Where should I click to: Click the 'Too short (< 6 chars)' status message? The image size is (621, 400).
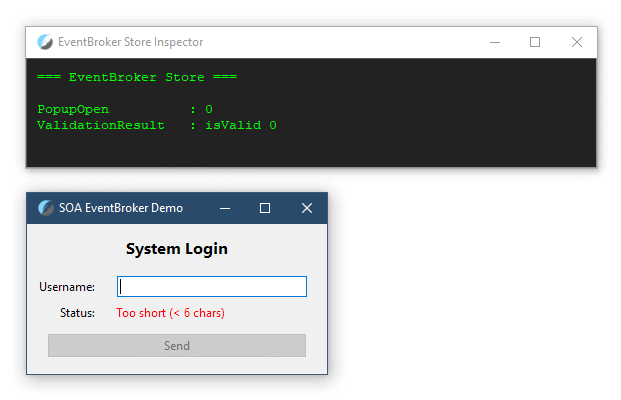170,313
